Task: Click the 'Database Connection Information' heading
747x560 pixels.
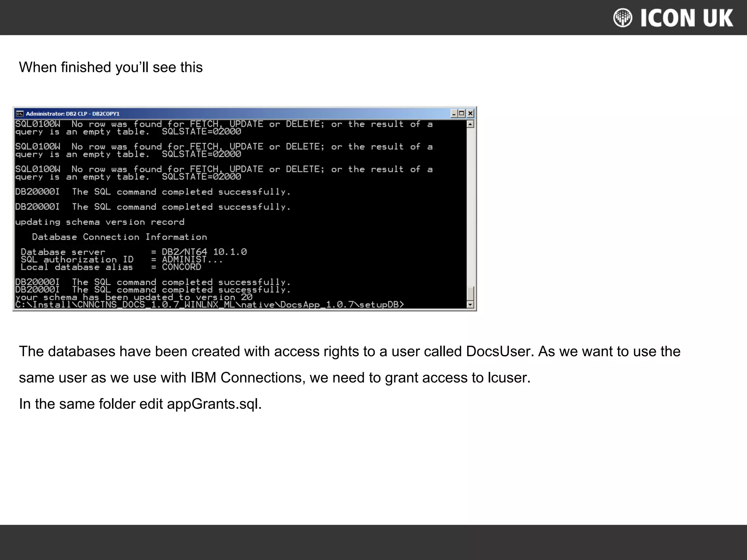Action: 119,237
